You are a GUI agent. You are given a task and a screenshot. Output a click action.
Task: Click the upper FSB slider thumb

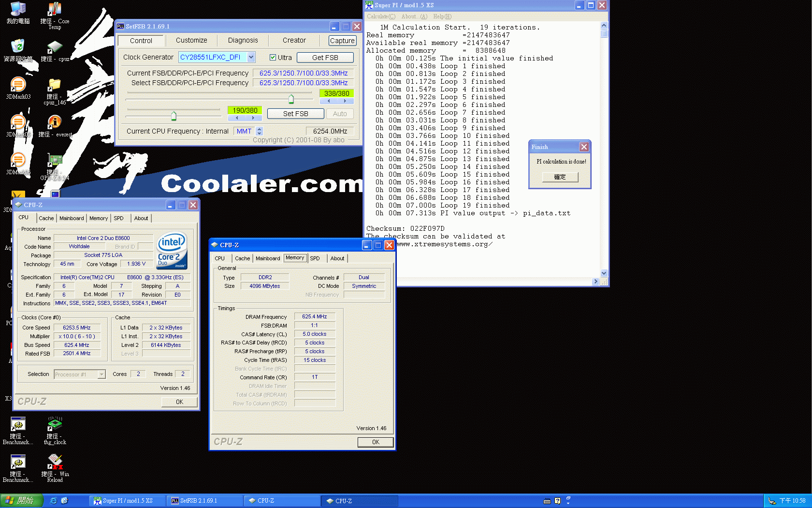click(291, 99)
